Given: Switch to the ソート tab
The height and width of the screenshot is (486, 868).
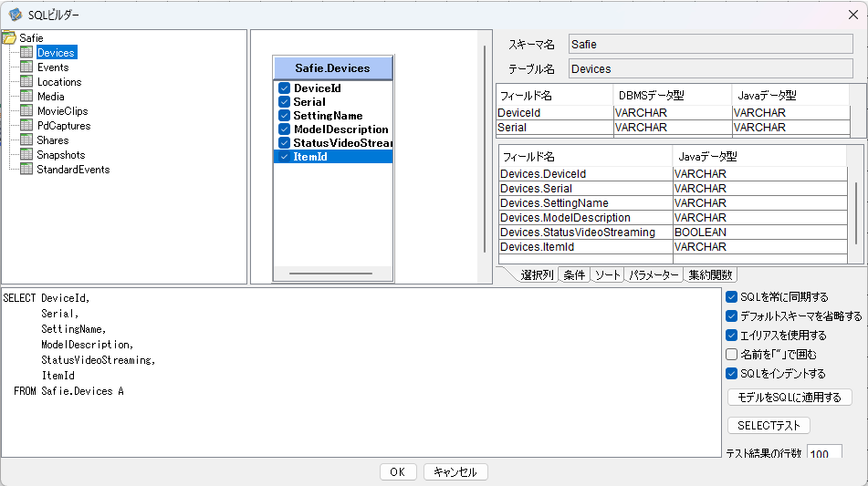Looking at the screenshot, I should (x=607, y=274).
